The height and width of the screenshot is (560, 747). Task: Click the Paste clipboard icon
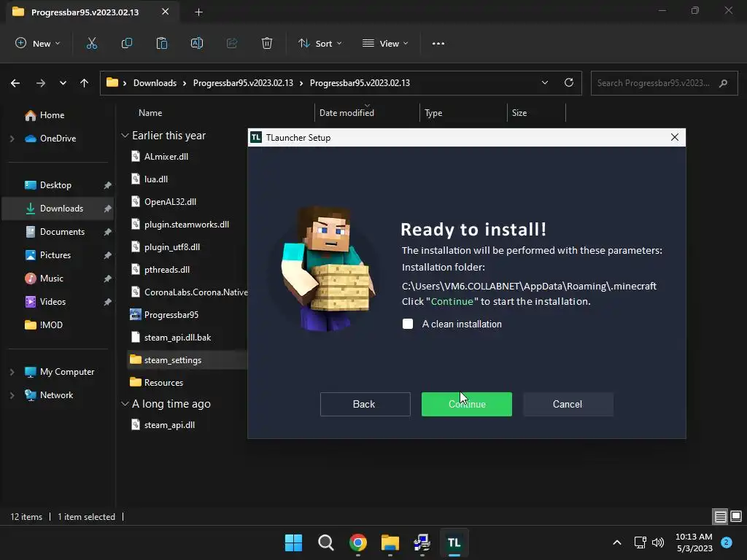click(162, 43)
